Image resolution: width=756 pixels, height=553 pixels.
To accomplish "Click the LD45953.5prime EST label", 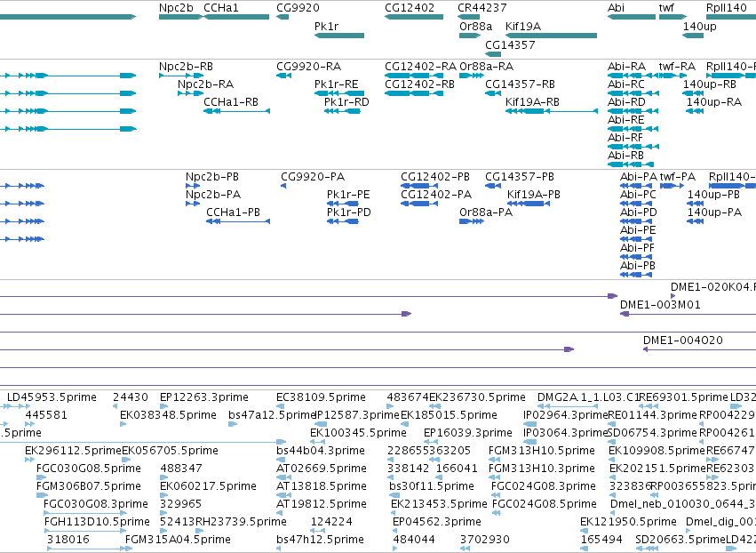I will click(52, 397).
